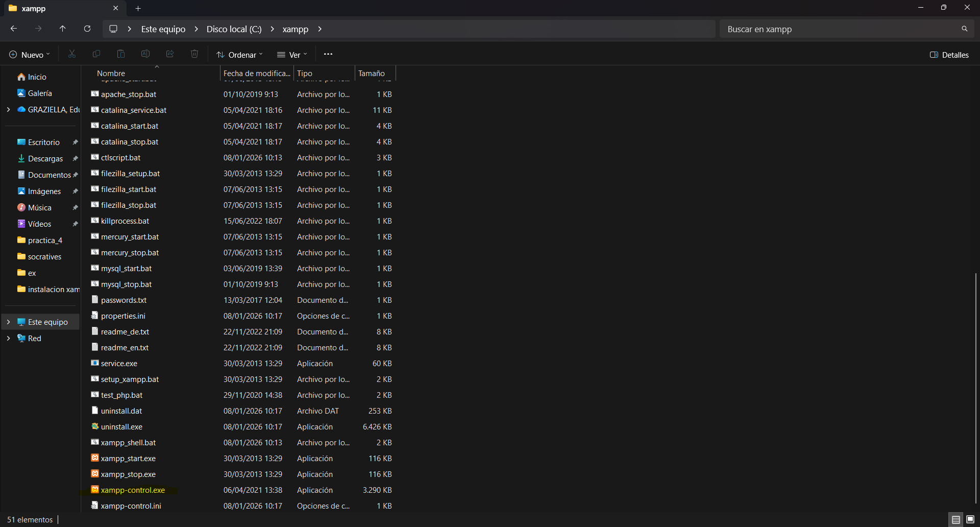This screenshot has height=527, width=980.
Task: Unpin Imágenes using its pin icon
Action: [75, 191]
